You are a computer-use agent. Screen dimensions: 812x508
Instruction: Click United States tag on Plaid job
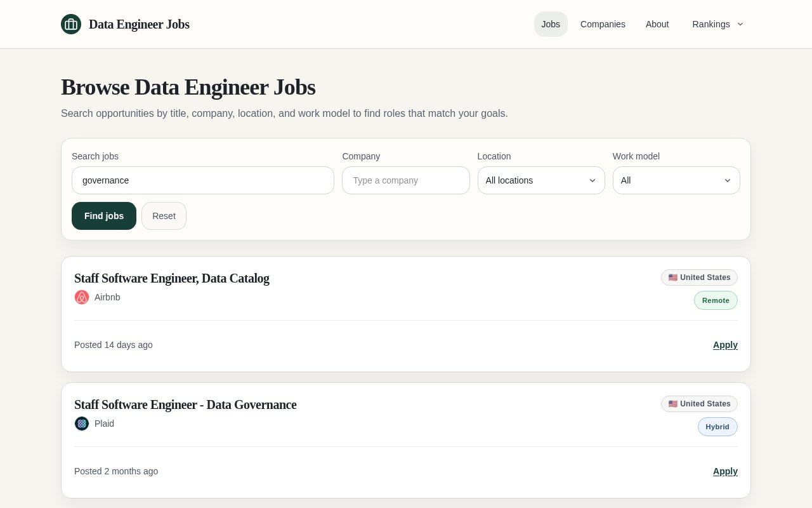tap(699, 404)
